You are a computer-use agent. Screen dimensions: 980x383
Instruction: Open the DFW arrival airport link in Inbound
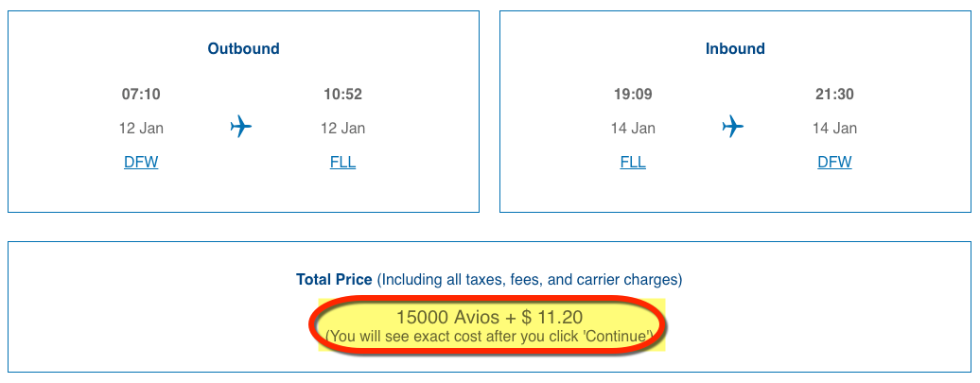point(834,163)
